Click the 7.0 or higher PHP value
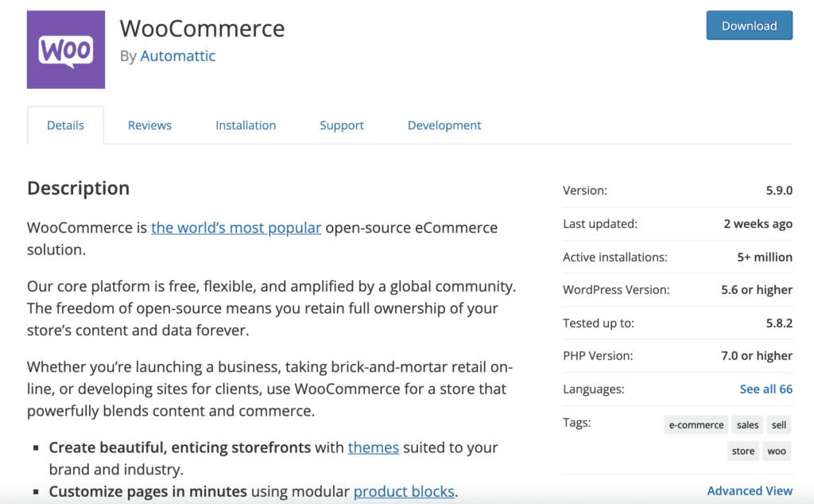 tap(757, 355)
